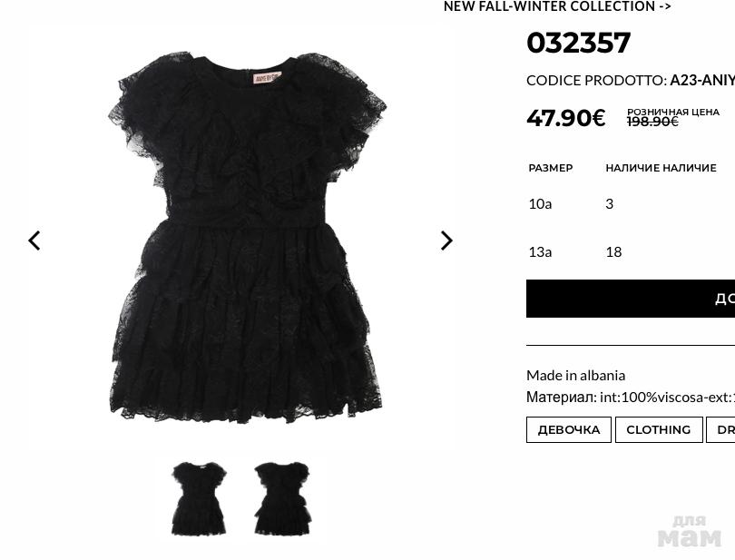The width and height of the screenshot is (735, 560).
Task: Select size 13a row
Action: (631, 251)
